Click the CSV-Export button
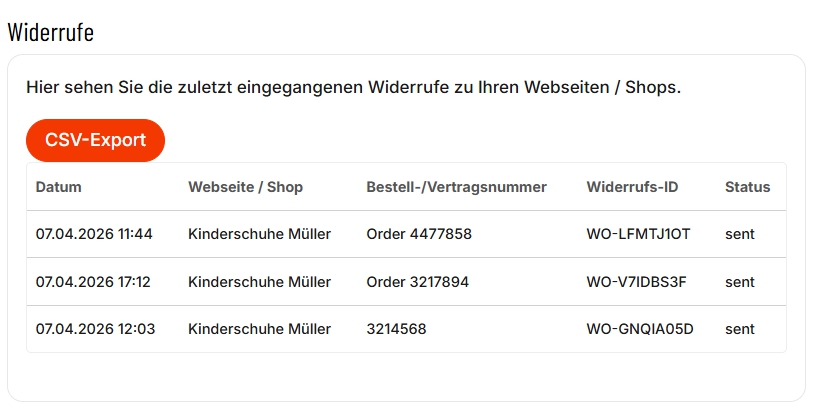 [95, 140]
